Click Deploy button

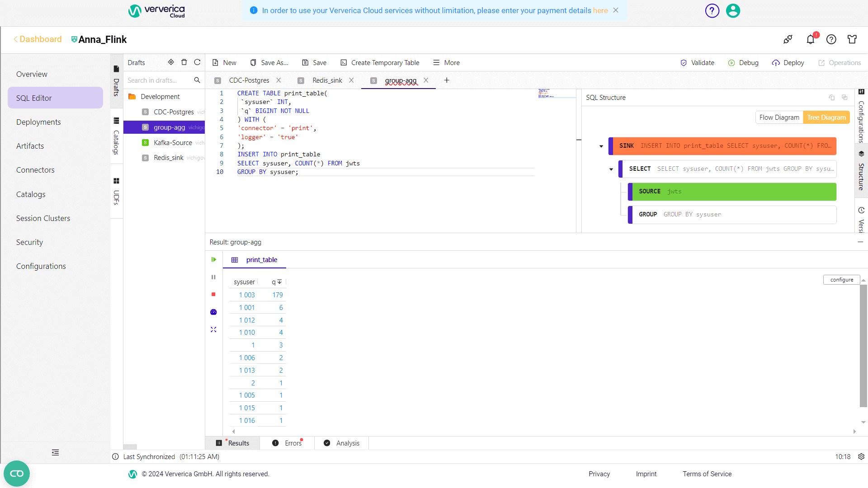pos(788,62)
